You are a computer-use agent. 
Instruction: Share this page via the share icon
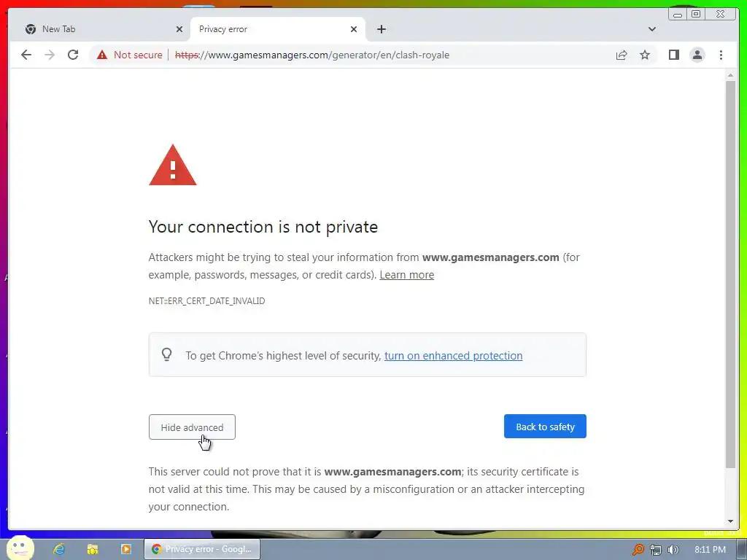622,55
